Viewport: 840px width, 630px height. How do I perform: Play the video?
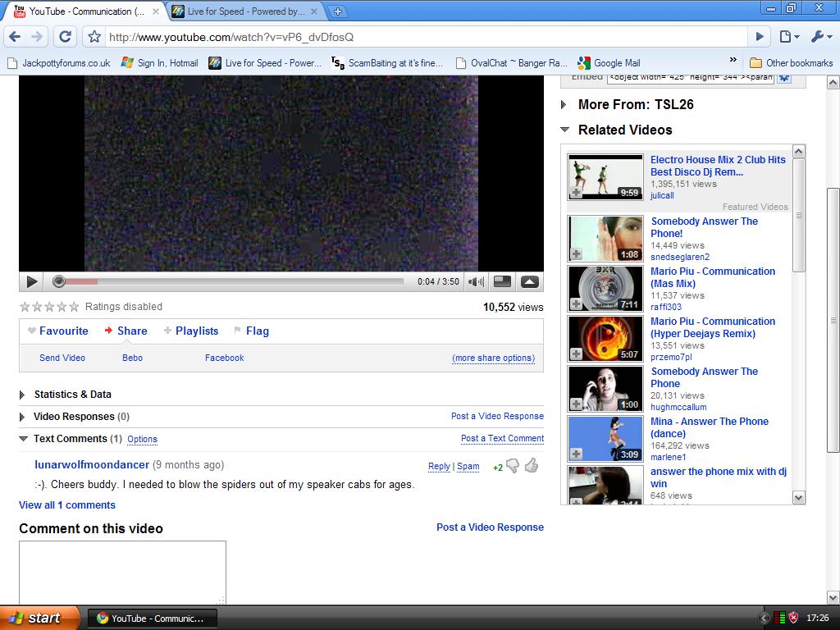(32, 282)
